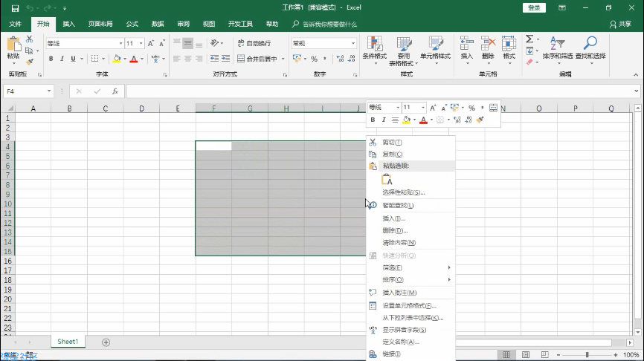The width and height of the screenshot is (644, 361).
Task: Click the AutoSum sigma icon
Action: tap(529, 39)
